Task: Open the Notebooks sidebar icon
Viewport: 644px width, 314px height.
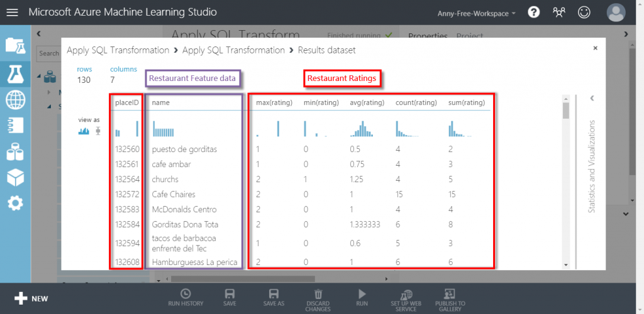Action: [16, 126]
